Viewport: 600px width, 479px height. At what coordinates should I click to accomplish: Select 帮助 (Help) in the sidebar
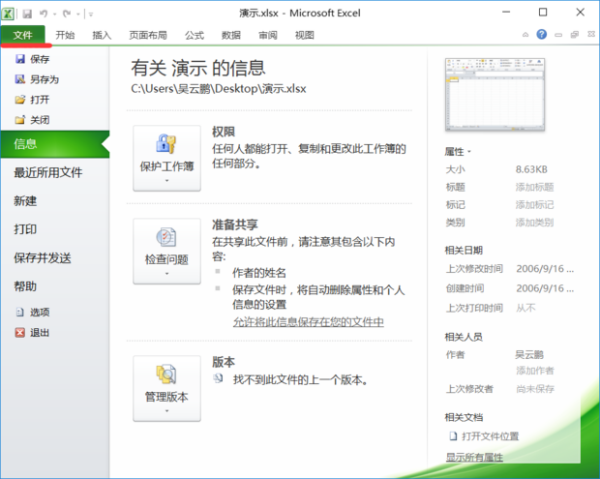[25, 286]
